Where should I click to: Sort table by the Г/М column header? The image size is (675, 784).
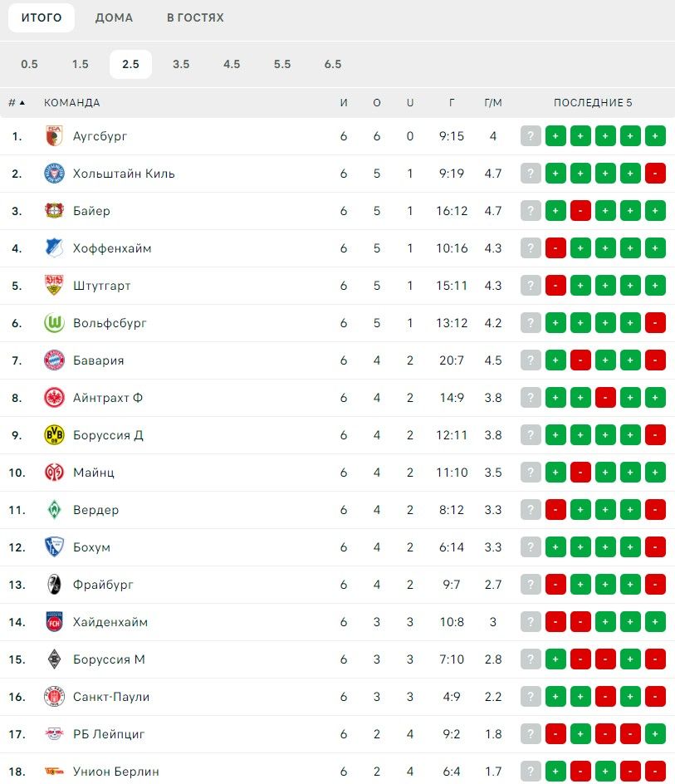[x=493, y=102]
